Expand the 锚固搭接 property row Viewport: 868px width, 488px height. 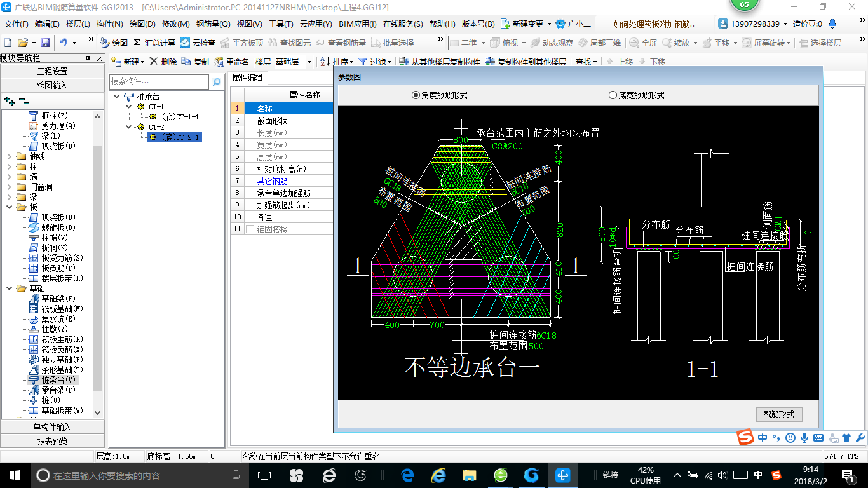click(x=250, y=229)
